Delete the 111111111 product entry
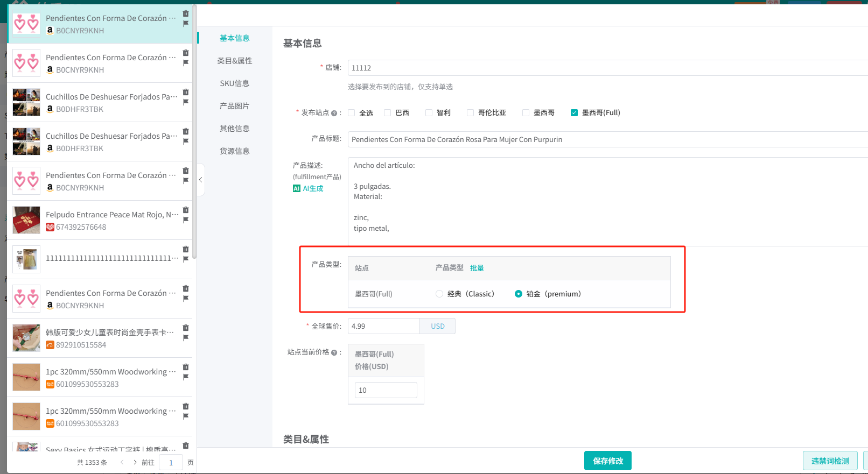 186,249
